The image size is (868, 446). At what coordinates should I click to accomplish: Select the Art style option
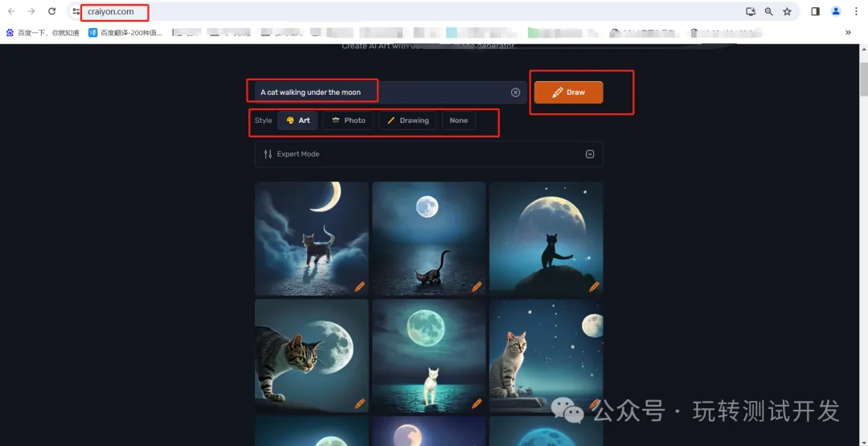(298, 121)
